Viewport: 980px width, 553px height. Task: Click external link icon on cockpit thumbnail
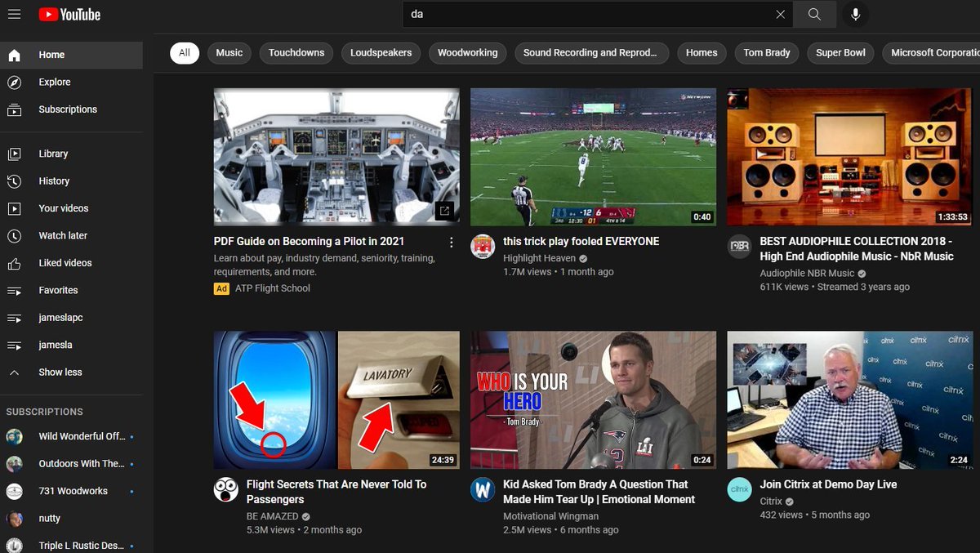click(x=444, y=211)
